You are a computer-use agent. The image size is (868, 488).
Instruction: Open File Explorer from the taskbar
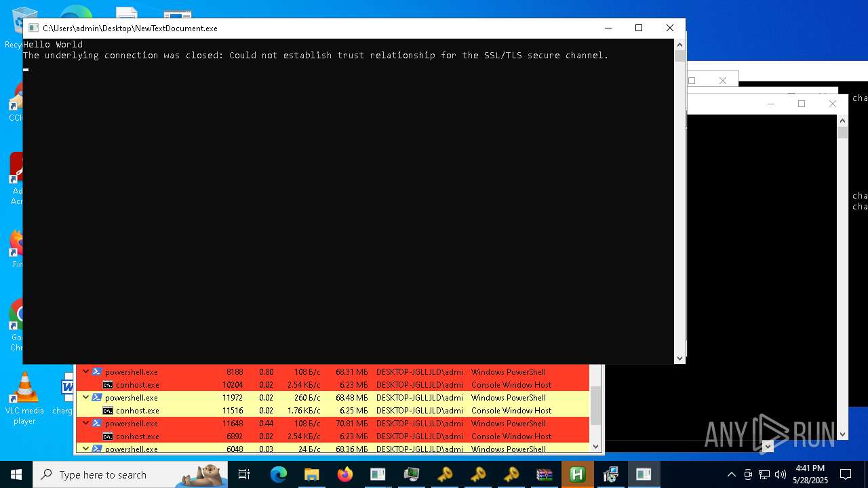click(311, 474)
